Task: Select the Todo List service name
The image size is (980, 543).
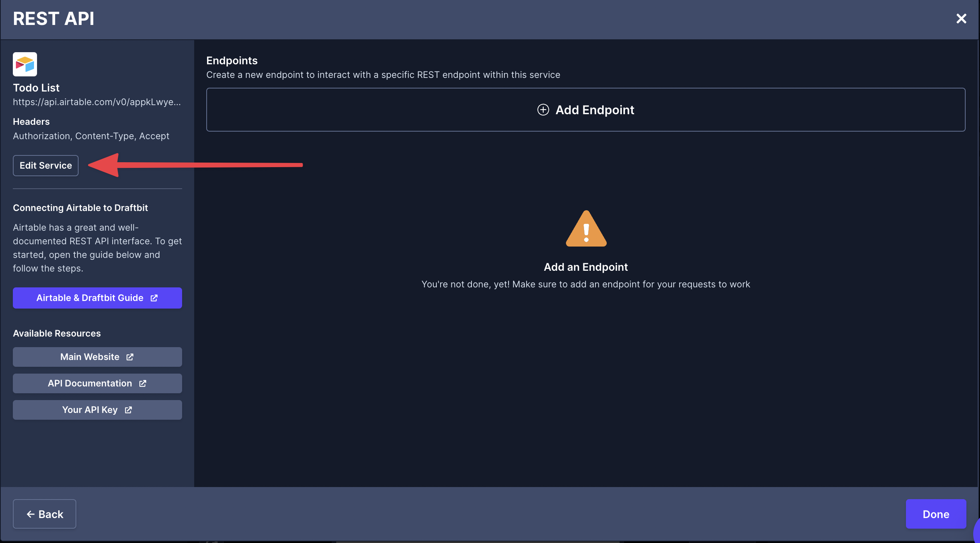Action: [36, 88]
